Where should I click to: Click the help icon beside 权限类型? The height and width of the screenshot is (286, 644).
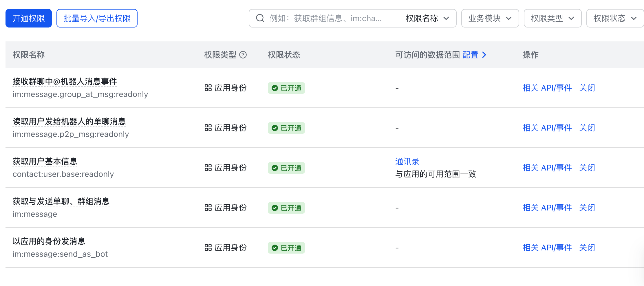tap(243, 55)
